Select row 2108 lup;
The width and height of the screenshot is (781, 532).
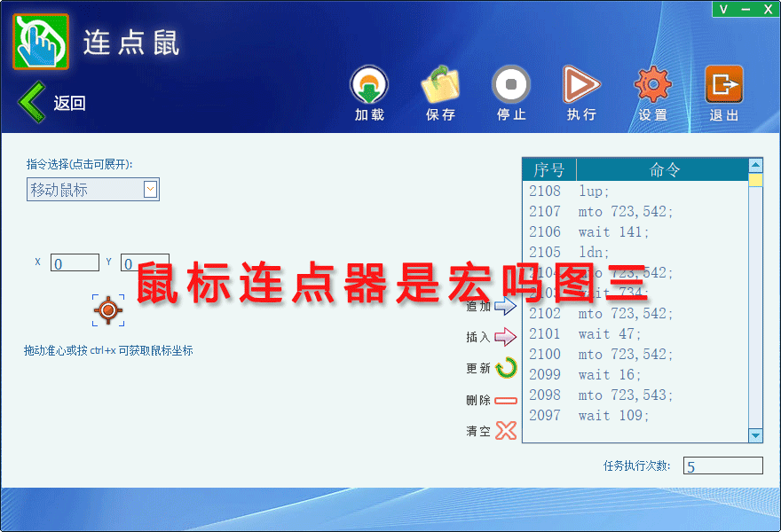click(x=635, y=192)
